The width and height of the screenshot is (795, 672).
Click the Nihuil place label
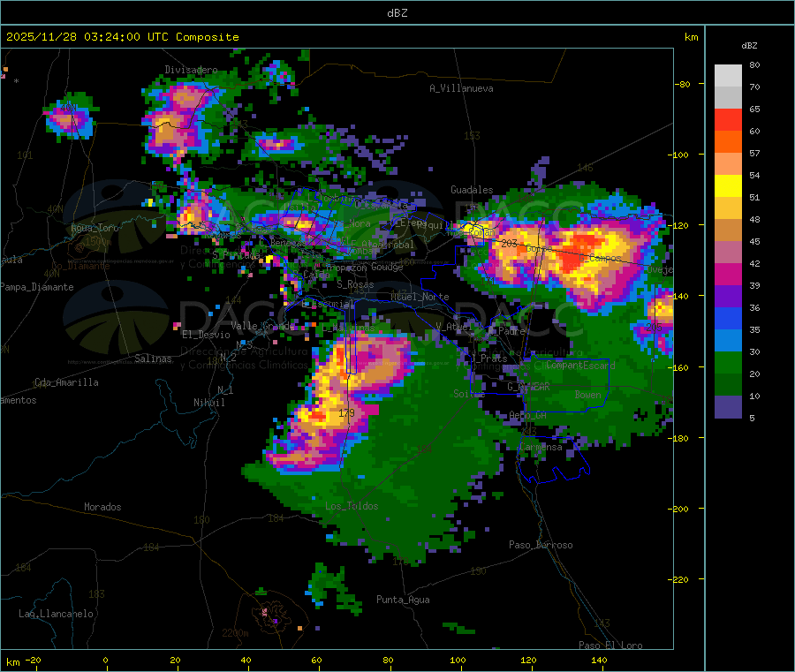(x=208, y=403)
